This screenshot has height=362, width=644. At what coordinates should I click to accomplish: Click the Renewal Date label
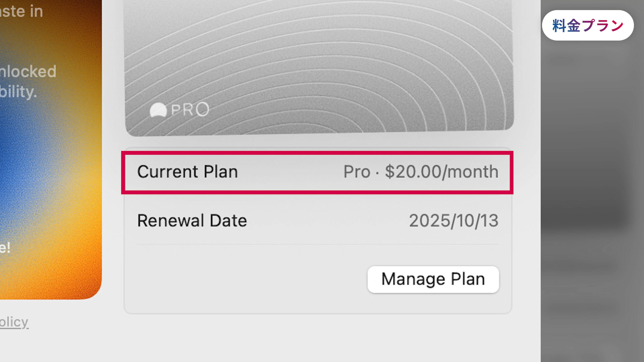192,221
